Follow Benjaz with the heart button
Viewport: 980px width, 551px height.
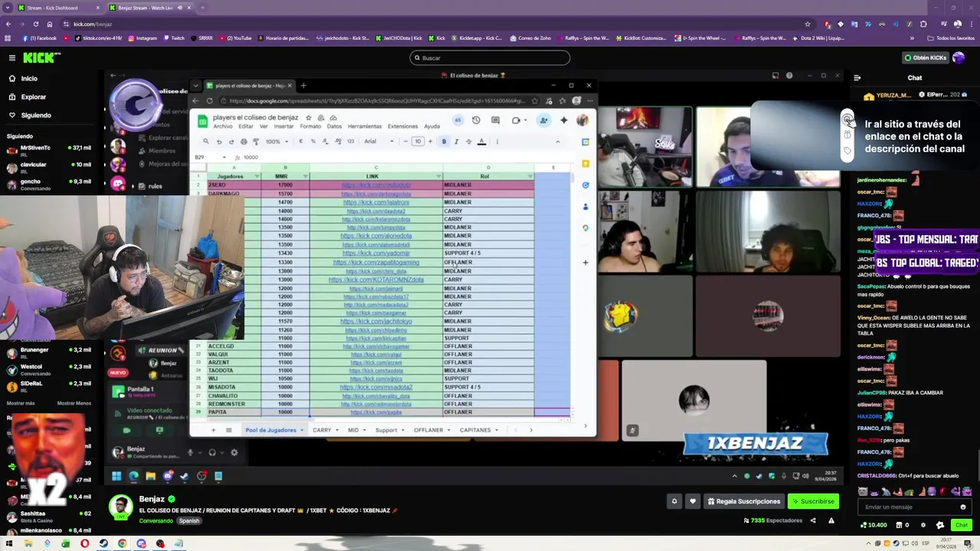(693, 501)
